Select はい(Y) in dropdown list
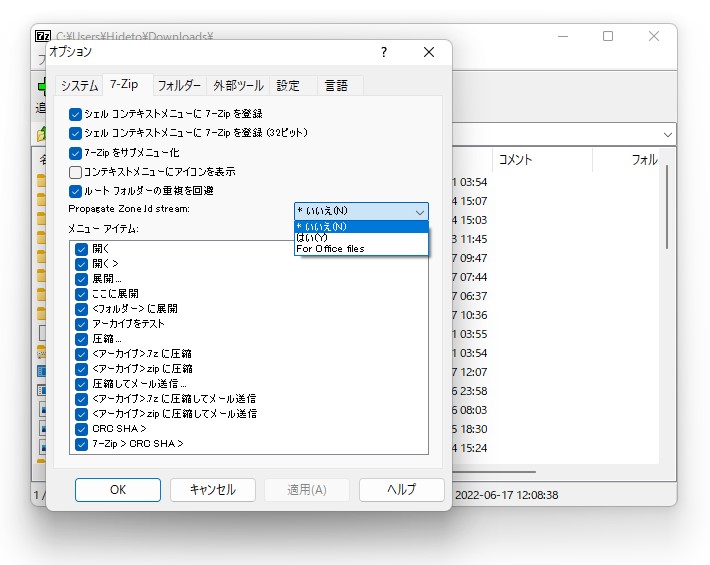This screenshot has height=565, width=710. (361, 237)
